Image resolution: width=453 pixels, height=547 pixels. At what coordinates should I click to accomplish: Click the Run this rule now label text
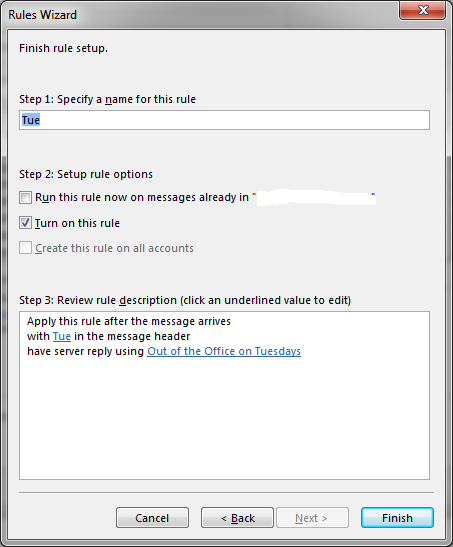pyautogui.click(x=142, y=197)
